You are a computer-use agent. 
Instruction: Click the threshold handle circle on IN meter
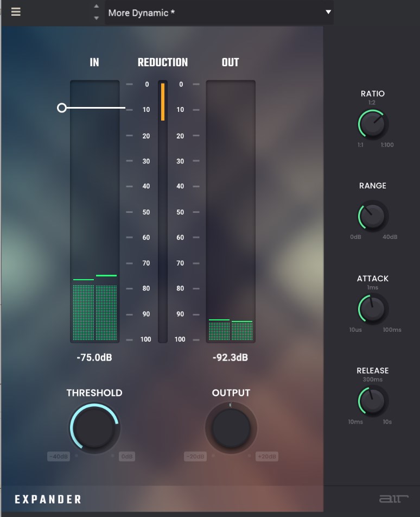click(62, 108)
